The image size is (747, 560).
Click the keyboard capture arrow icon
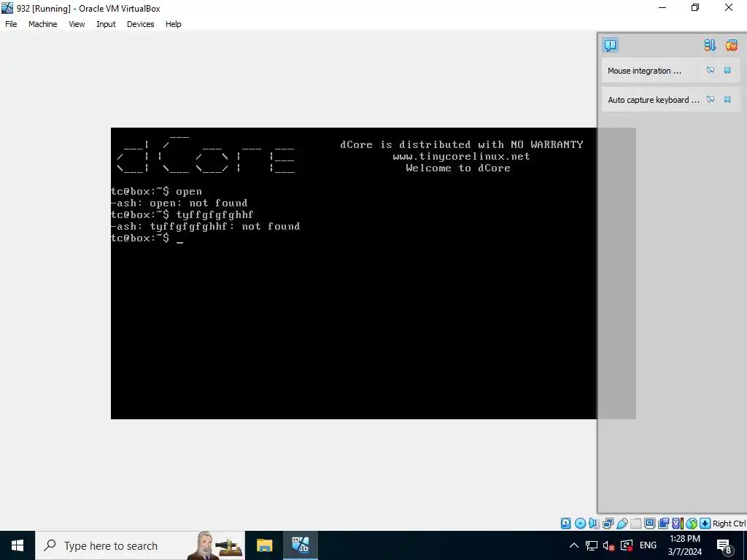point(705,524)
